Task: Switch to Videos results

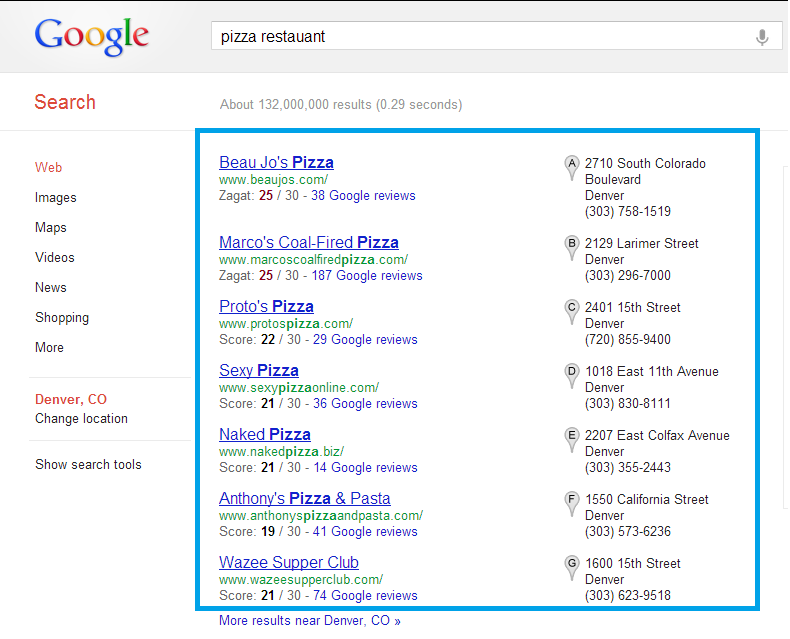Action: click(x=54, y=258)
